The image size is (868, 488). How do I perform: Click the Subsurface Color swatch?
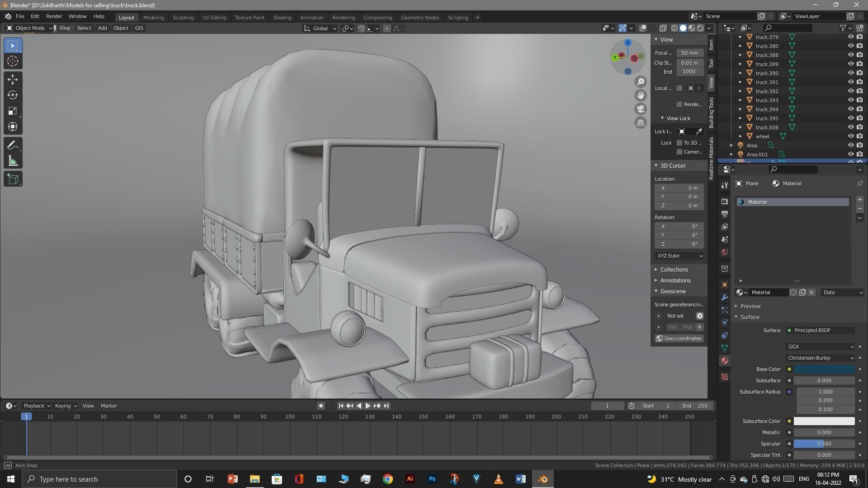(x=824, y=421)
